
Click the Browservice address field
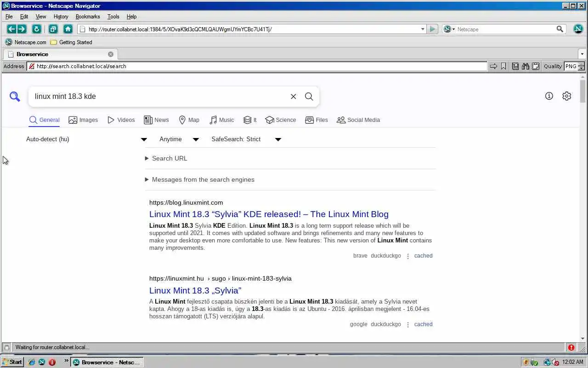pos(257,66)
